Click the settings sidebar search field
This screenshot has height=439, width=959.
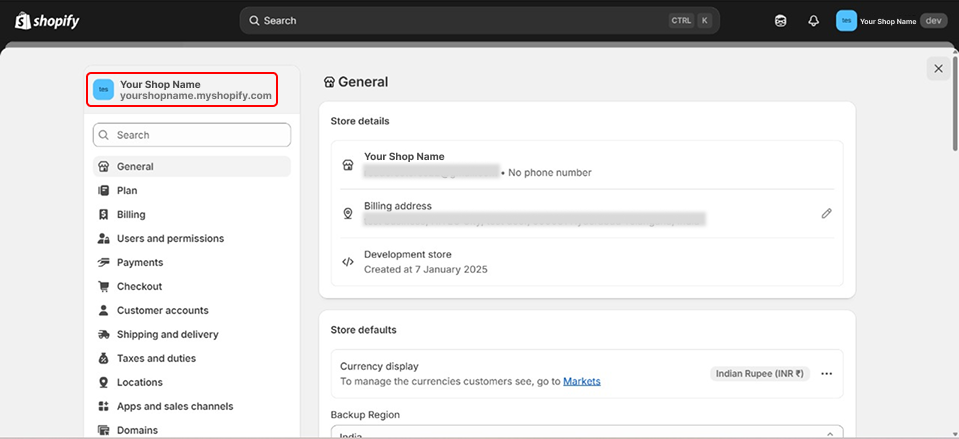pyautogui.click(x=192, y=135)
